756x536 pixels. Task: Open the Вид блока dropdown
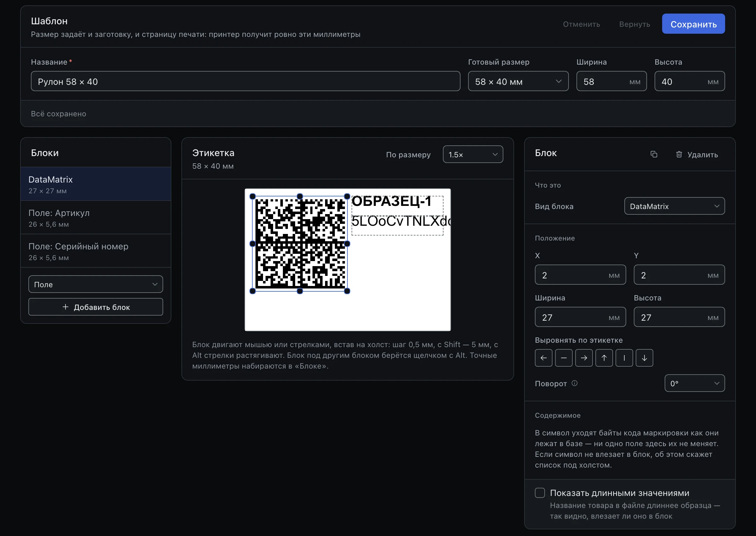pyautogui.click(x=674, y=206)
